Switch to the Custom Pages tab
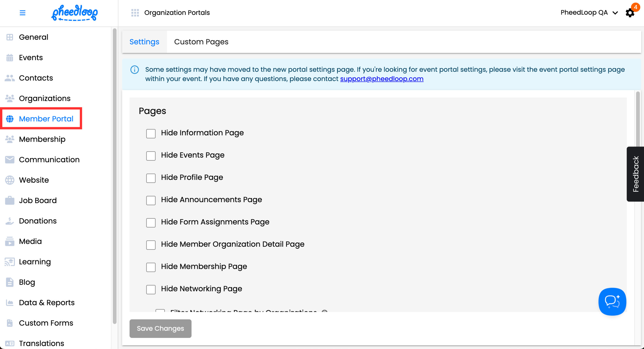This screenshot has height=349, width=644. 201,42
